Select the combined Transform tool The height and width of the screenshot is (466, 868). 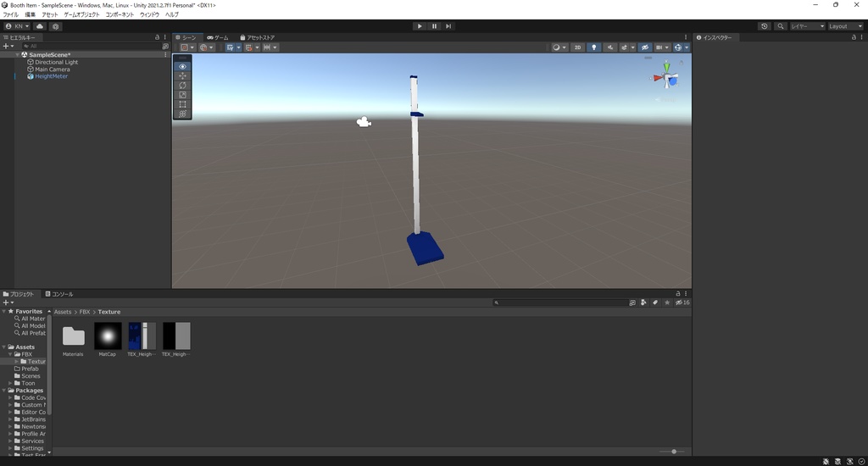point(182,114)
